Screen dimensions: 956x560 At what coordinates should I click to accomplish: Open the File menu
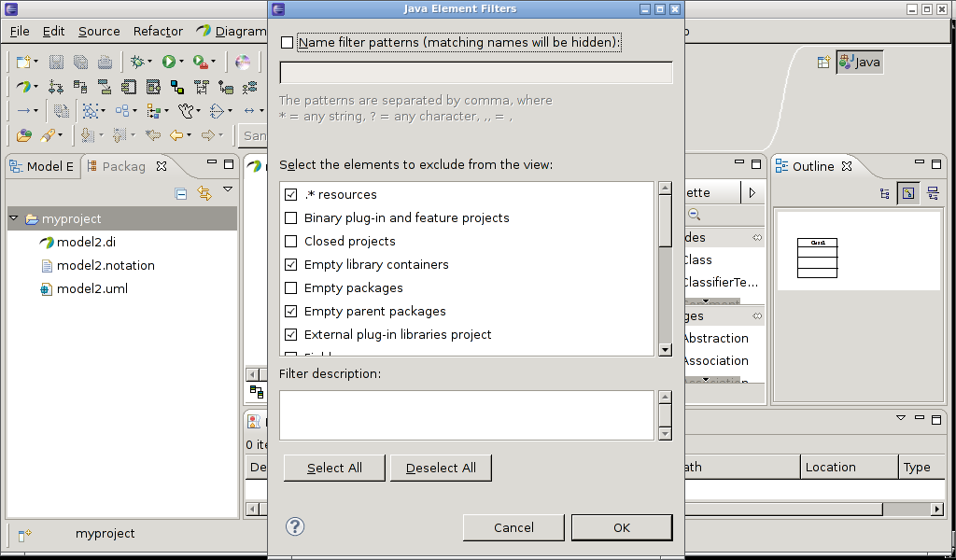click(x=20, y=31)
